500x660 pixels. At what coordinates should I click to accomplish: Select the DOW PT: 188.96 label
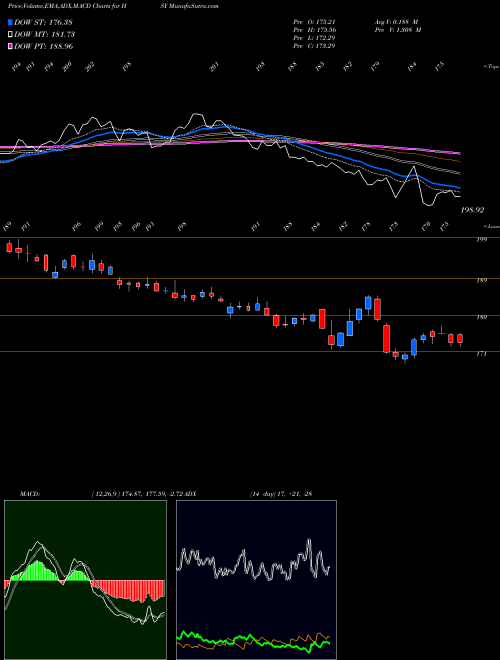coord(43,46)
